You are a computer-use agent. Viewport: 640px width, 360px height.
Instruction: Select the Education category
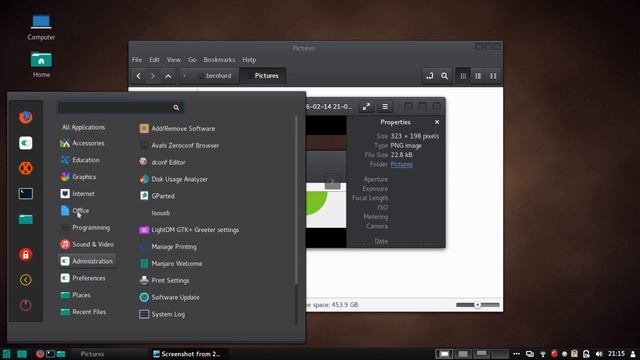click(x=80, y=160)
